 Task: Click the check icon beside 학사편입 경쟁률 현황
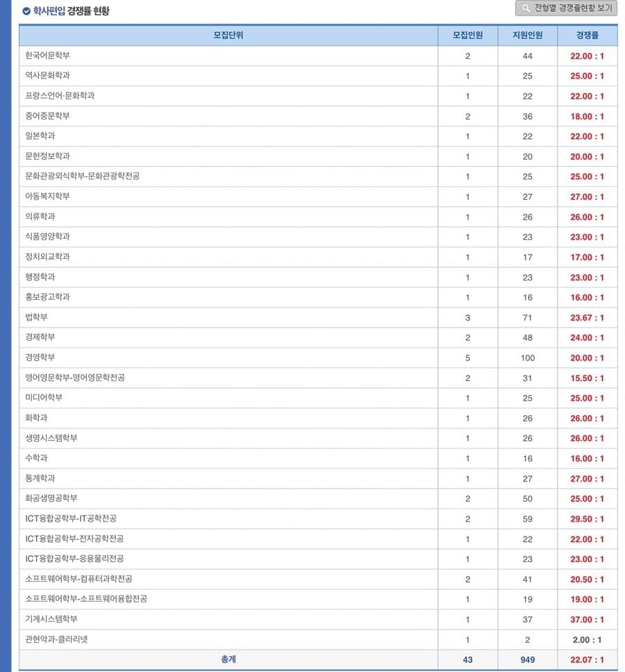point(26,11)
